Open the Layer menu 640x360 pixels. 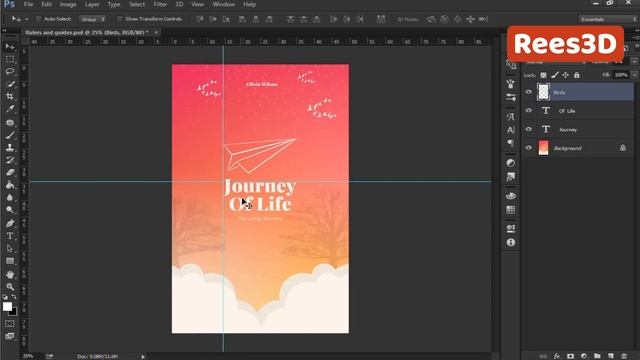(92, 4)
